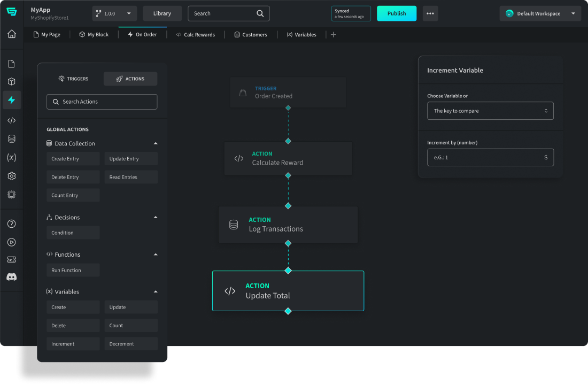Viewport: 588px width, 385px height.
Task: Add a Count Entry action
Action: point(73,195)
